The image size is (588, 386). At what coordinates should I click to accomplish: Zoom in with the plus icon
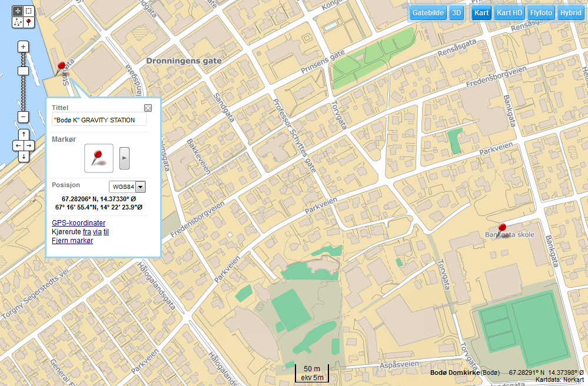pyautogui.click(x=23, y=46)
